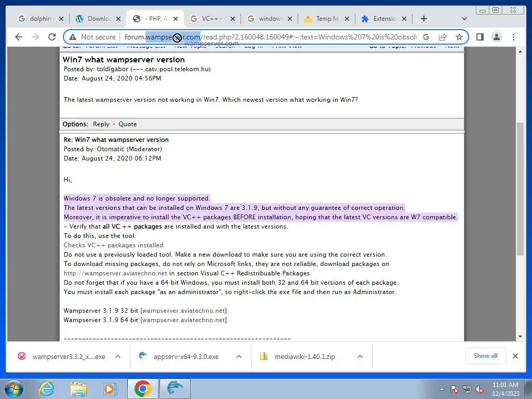Viewport: 532px width, 399px height.
Task: Open mediawiki-1.40.1.zip download item
Action: point(297,356)
